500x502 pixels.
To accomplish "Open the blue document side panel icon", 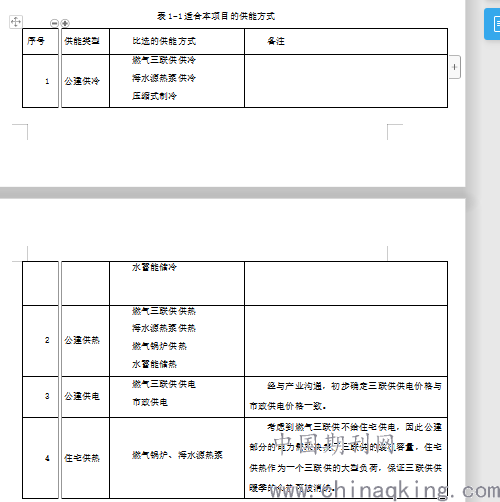I will (493, 24).
